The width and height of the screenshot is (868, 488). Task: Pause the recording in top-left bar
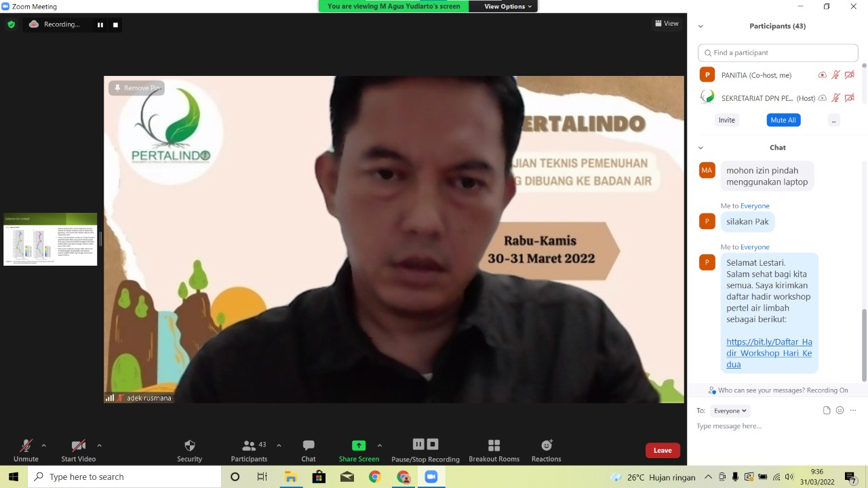[100, 24]
